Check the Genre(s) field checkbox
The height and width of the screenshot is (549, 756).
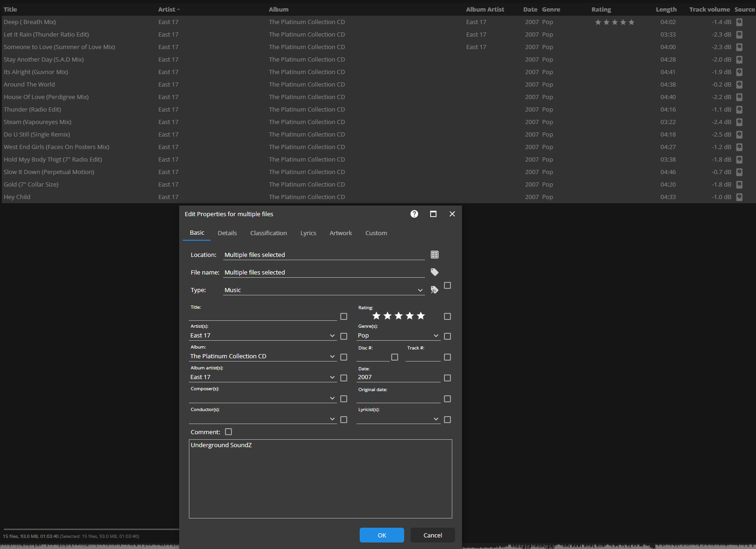click(447, 336)
